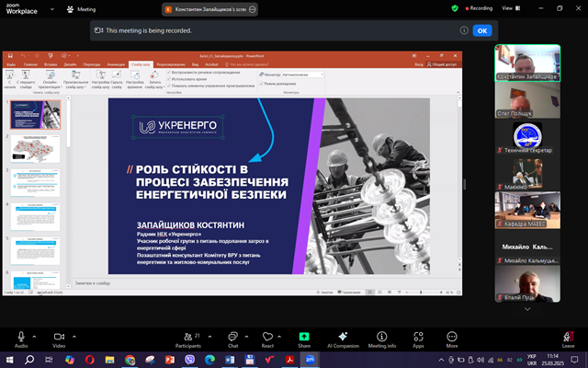588x368 pixels.
Task: Open Viber from taskbar
Action: 190,360
